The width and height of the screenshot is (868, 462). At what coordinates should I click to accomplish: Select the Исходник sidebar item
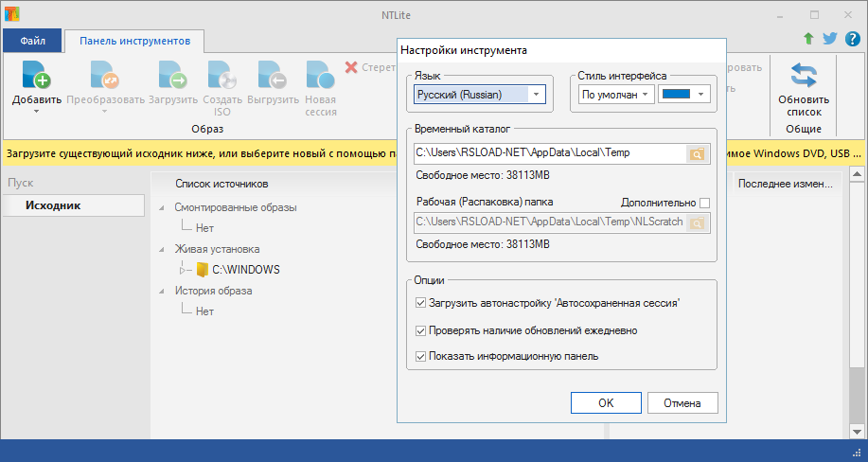pyautogui.click(x=74, y=205)
